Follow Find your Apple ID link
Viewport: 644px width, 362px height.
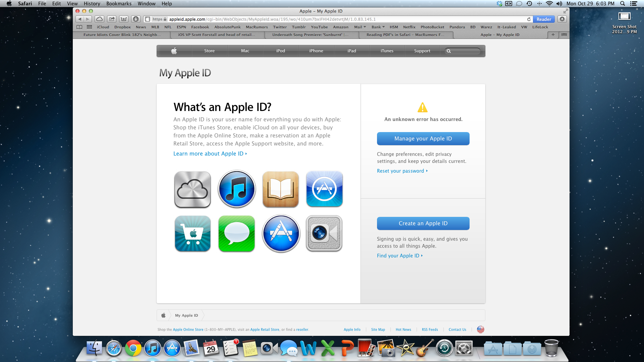(x=399, y=256)
